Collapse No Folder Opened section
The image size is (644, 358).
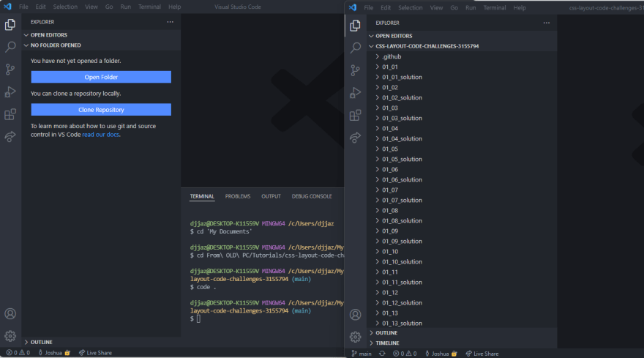(102, 45)
